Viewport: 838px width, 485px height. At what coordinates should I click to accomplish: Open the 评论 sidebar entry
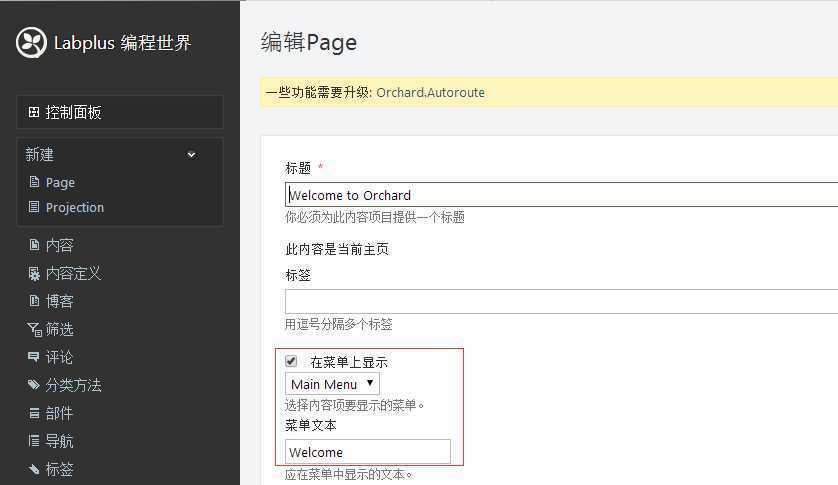pos(59,357)
